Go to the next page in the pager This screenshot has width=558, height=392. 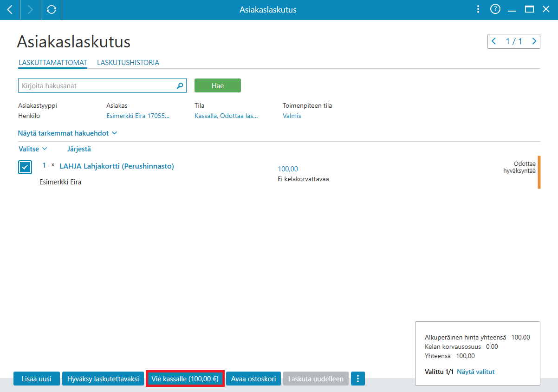click(x=534, y=41)
